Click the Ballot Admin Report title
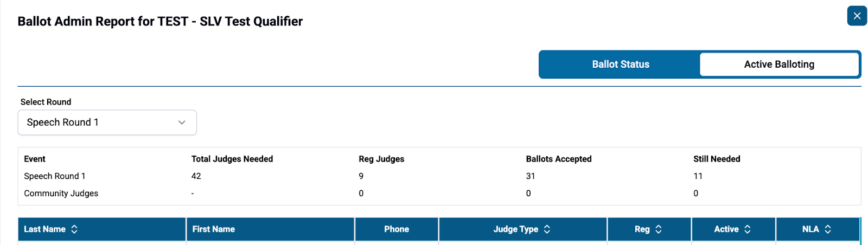Image resolution: width=868 pixels, height=245 pixels. coord(160,22)
